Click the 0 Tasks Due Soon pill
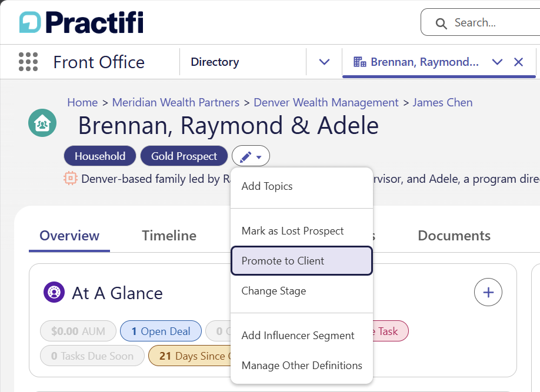Image resolution: width=540 pixels, height=392 pixels. pyautogui.click(x=92, y=356)
